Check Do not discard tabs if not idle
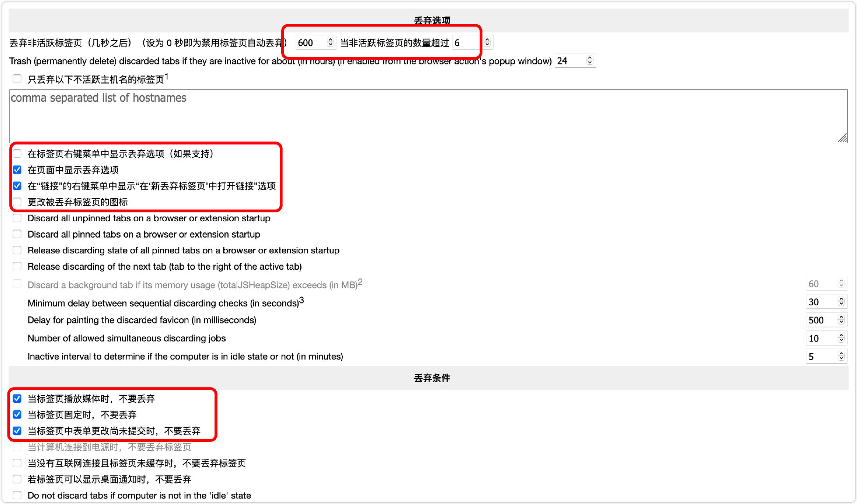This screenshot has width=857, height=504. (17, 495)
